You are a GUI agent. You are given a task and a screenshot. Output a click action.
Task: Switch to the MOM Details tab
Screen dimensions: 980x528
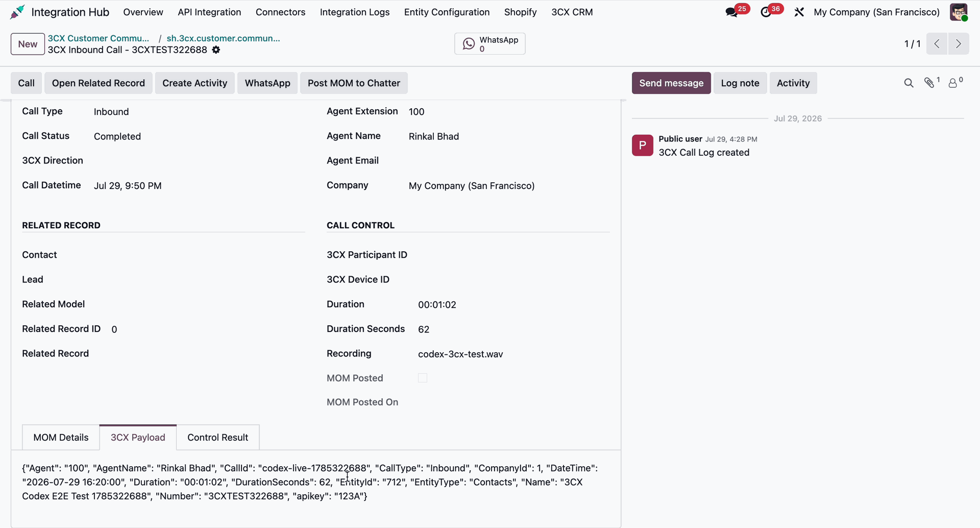pos(61,438)
